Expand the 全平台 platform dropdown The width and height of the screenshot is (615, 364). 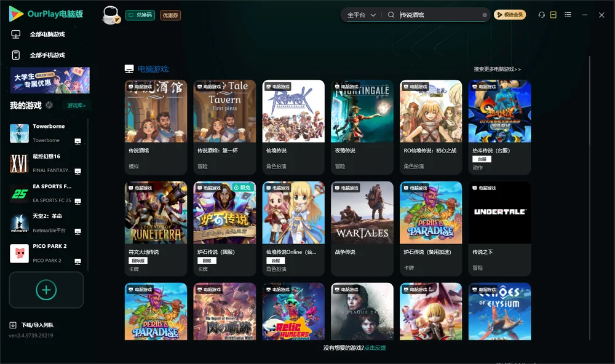361,15
